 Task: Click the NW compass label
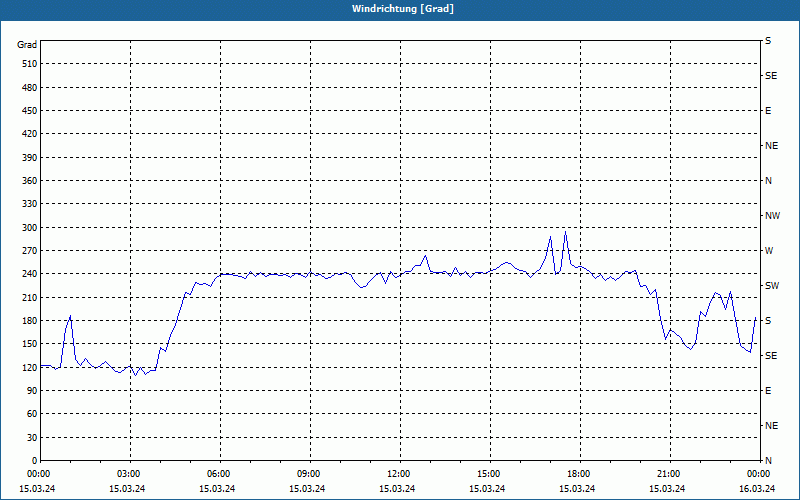coord(772,216)
